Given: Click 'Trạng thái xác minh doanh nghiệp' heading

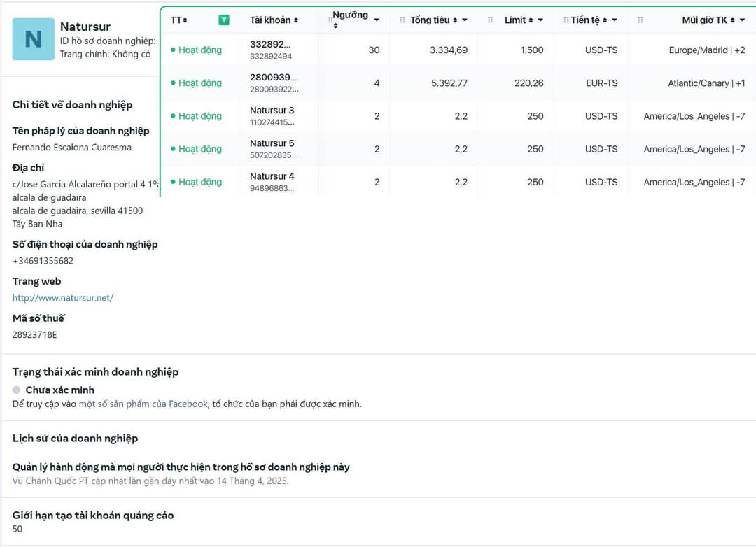Looking at the screenshot, I should (95, 371).
